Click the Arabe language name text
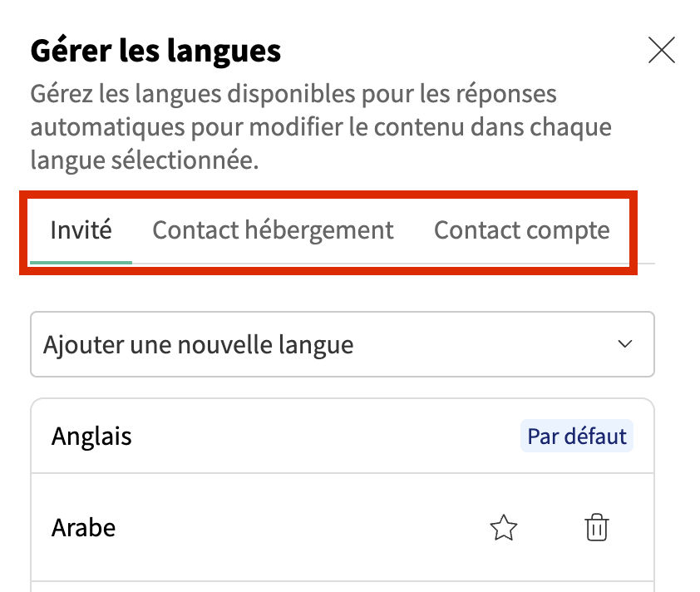Viewport: 700px width, 592px height. [x=83, y=528]
